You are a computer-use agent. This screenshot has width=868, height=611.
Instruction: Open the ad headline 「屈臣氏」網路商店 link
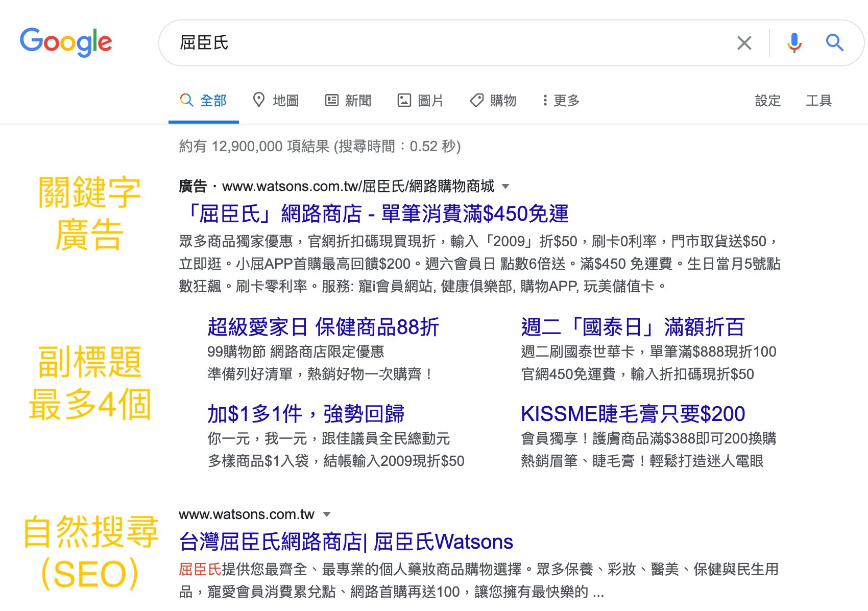coord(375,214)
